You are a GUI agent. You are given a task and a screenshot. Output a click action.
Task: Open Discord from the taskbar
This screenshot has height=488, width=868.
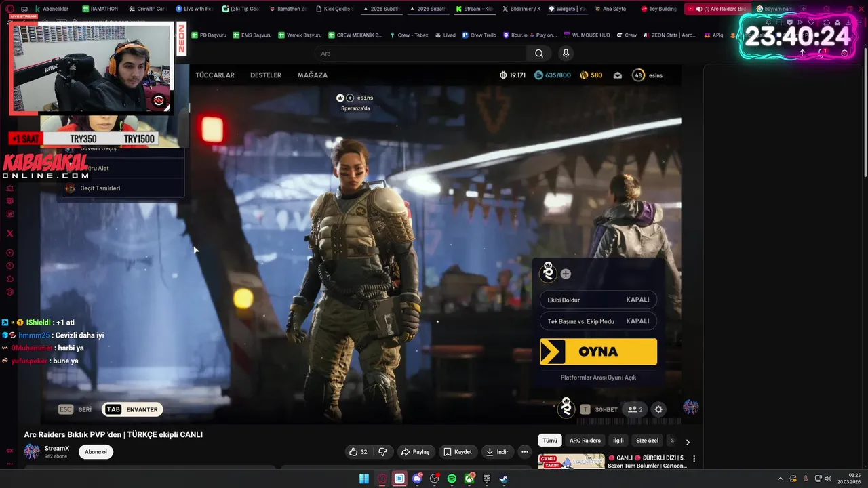tap(417, 479)
